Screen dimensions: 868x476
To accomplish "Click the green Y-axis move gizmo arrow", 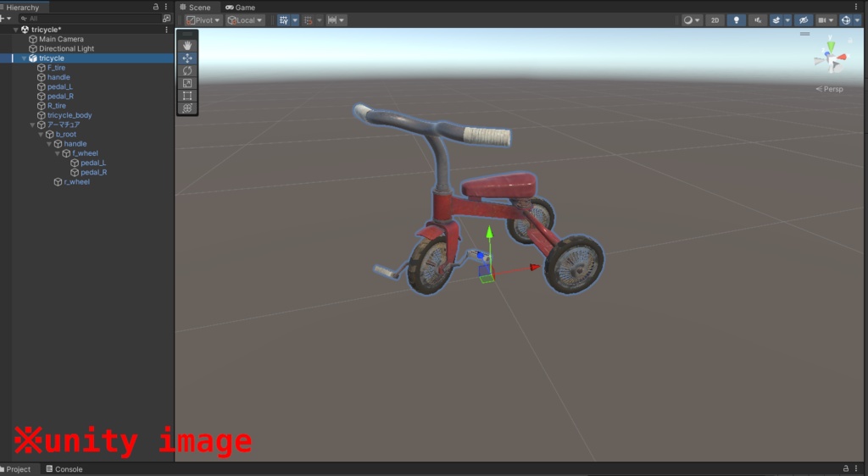I will point(489,232).
